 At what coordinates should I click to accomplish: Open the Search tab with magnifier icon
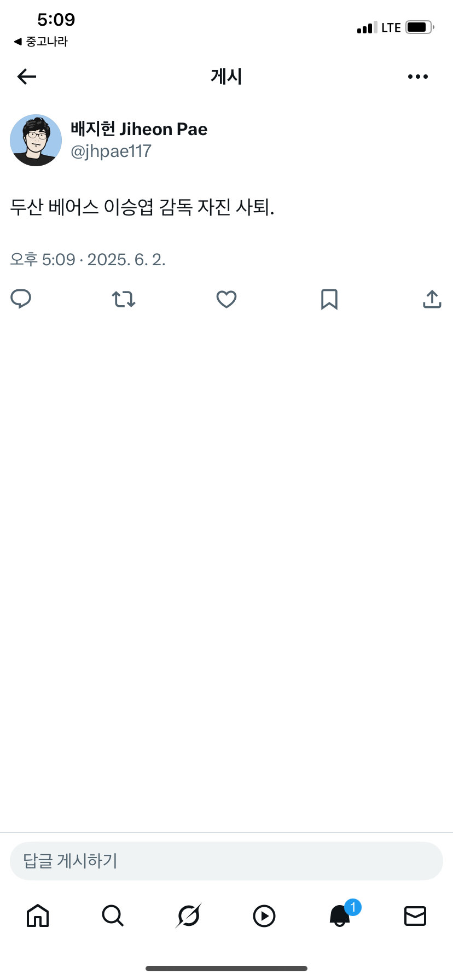click(113, 915)
